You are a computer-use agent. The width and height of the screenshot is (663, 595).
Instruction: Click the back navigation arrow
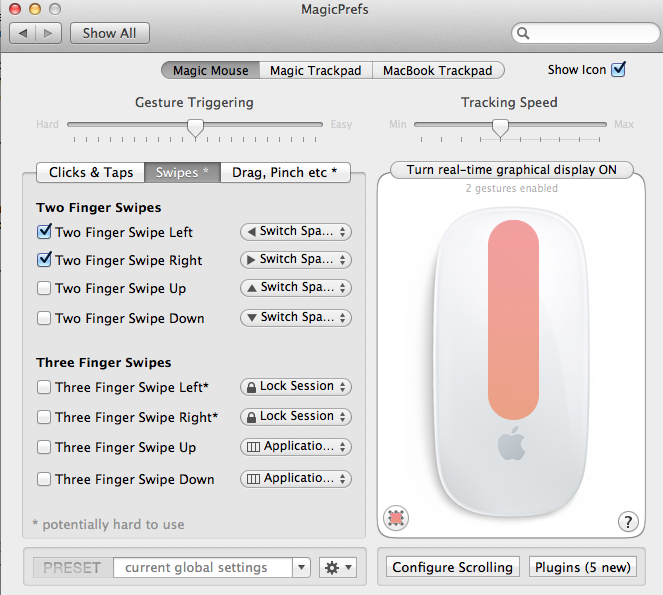[23, 33]
